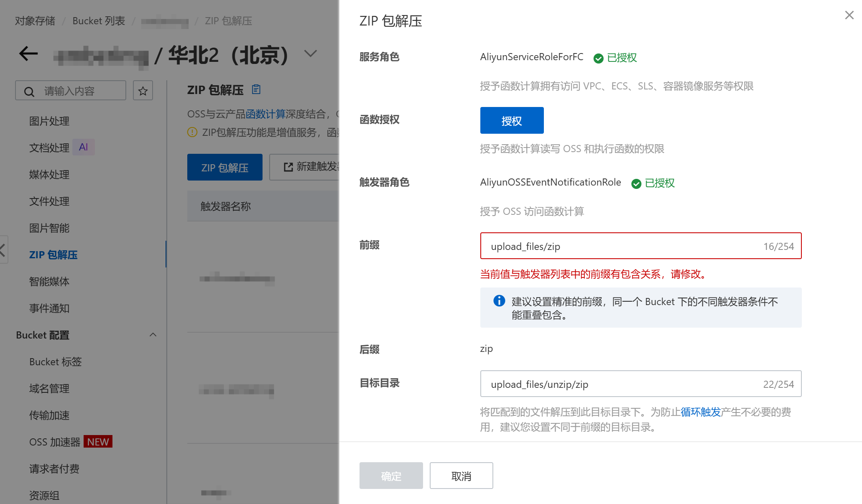This screenshot has width=862, height=504.
Task: Close the ZIP 包解压 side panel
Action: pos(849,15)
